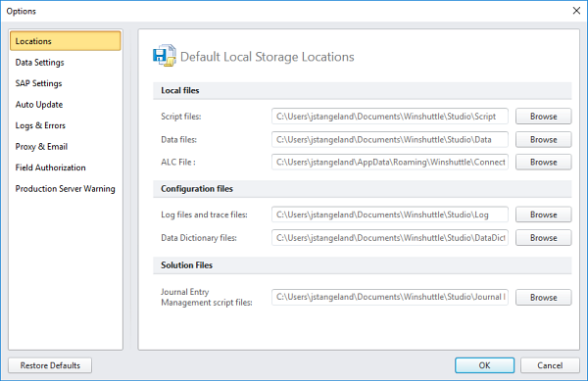Image resolution: width=588 pixels, height=381 pixels.
Task: Browse for Data Dictionary files folder
Action: pos(543,238)
